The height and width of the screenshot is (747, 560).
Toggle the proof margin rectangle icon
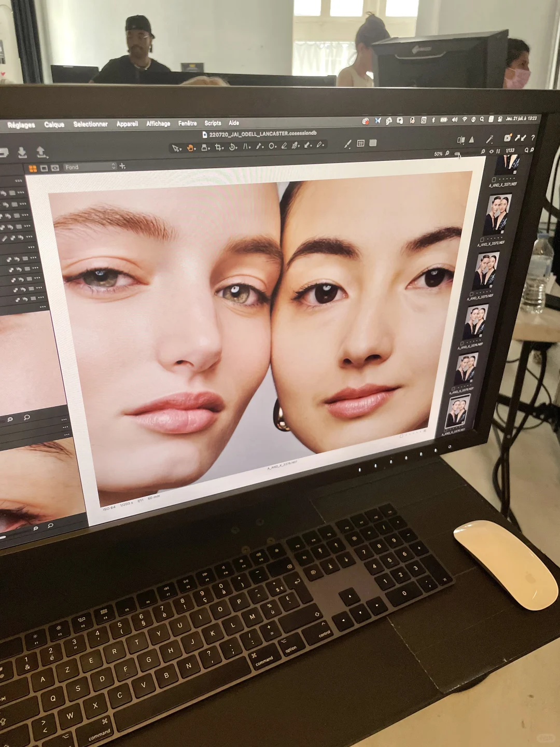(x=373, y=143)
